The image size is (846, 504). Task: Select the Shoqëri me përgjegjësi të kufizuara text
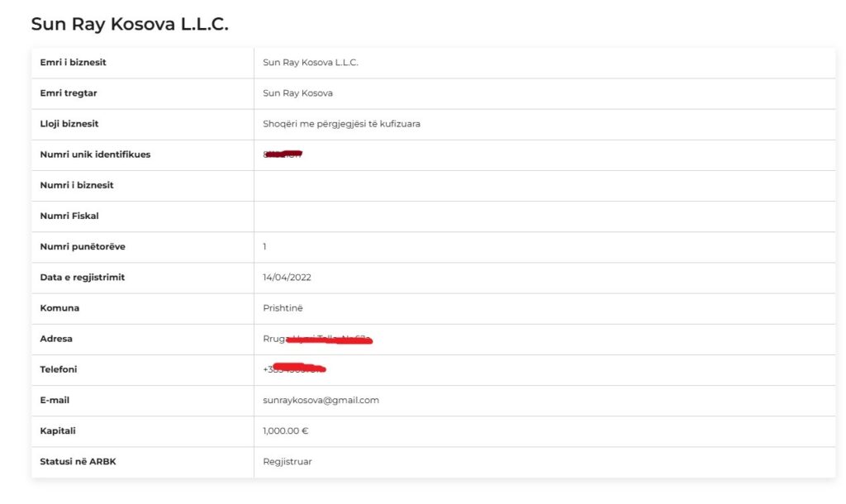[341, 124]
